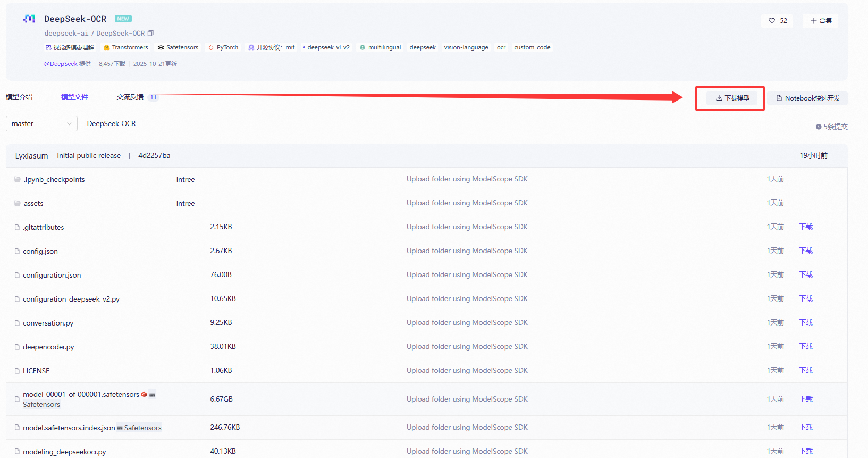Click the vision-language tag
Screen dimensions: 868x458
(x=466, y=47)
